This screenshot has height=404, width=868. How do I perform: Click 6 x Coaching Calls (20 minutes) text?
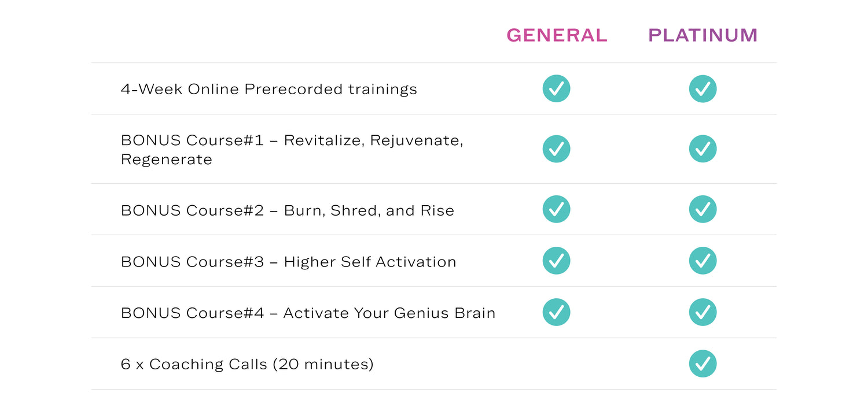point(247,365)
